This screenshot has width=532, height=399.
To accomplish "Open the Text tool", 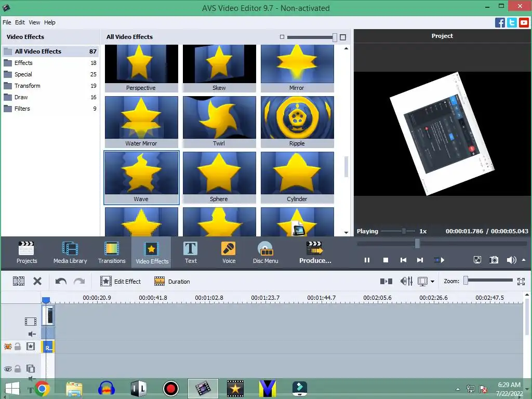I will coord(191,252).
